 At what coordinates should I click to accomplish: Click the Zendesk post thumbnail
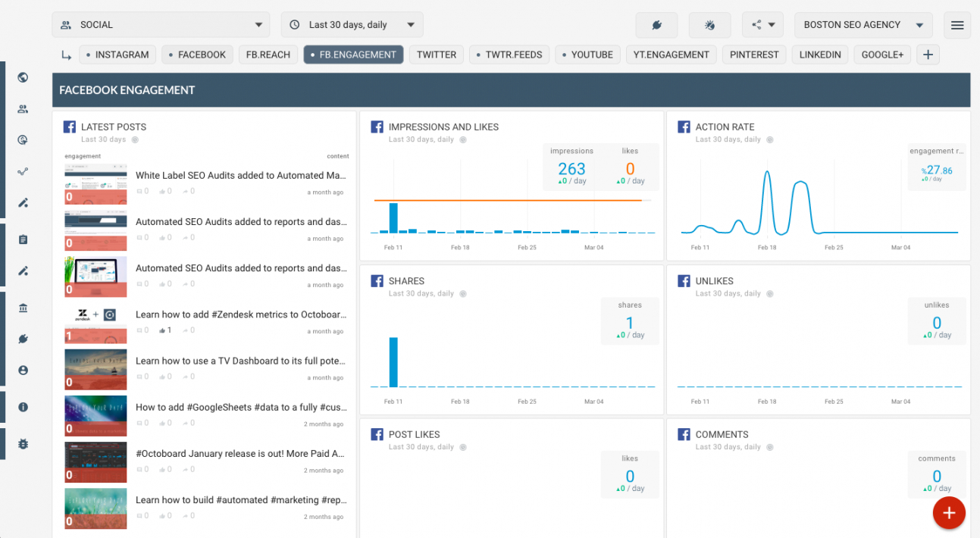click(x=95, y=324)
